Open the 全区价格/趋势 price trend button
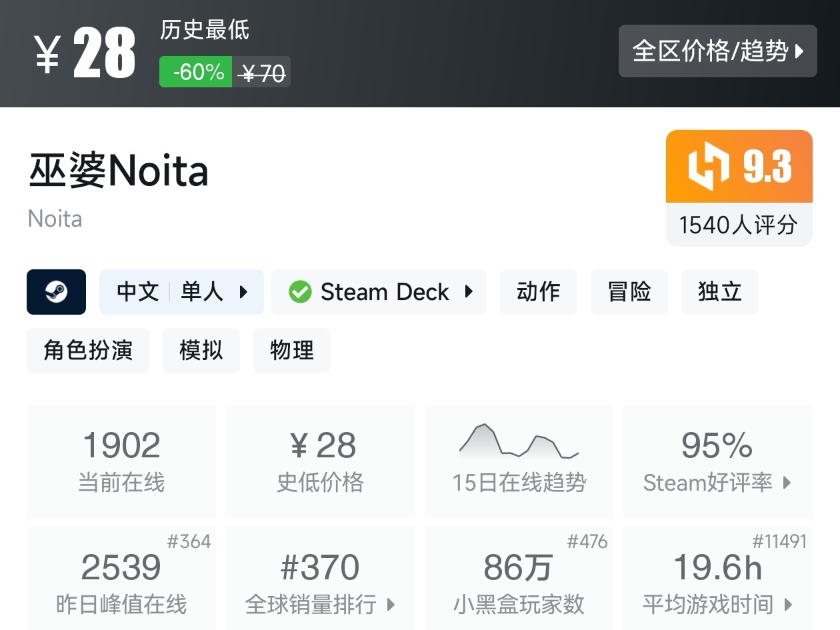This screenshot has width=840, height=630. [x=717, y=51]
